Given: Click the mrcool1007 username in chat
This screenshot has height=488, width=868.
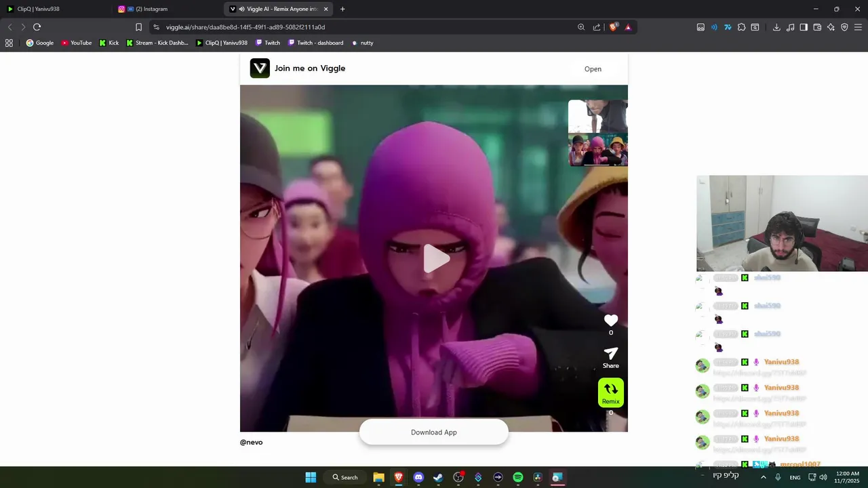Looking at the screenshot, I should [x=800, y=464].
